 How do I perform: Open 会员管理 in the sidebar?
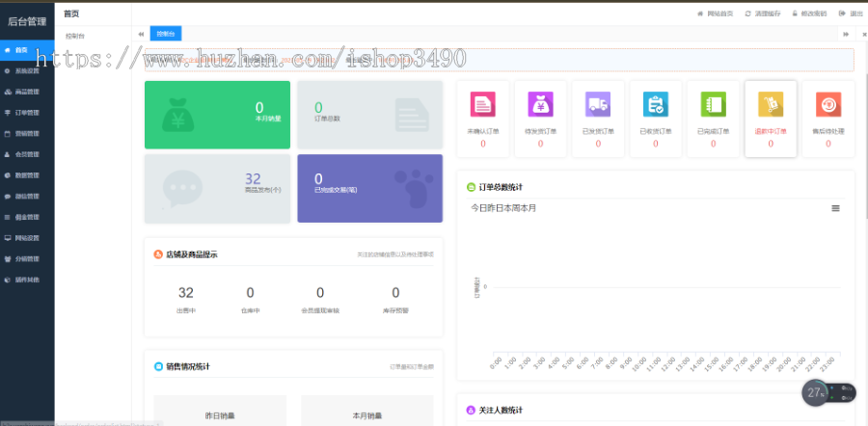tap(27, 154)
